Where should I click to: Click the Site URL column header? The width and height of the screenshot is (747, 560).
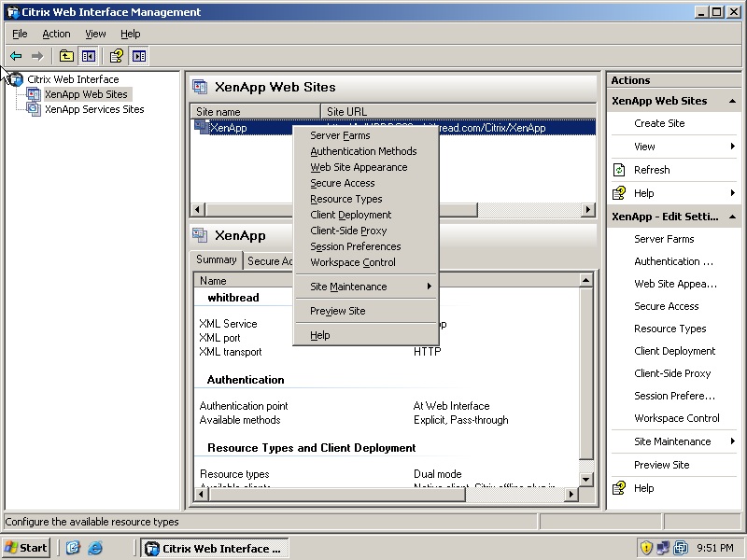coord(458,111)
